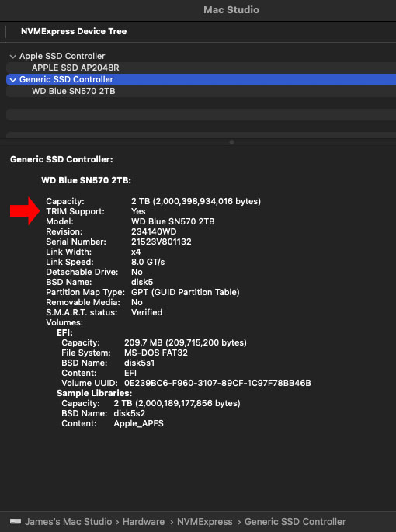Click Generic SSD Controller in path bar
The width and height of the screenshot is (396, 532).
(x=295, y=521)
